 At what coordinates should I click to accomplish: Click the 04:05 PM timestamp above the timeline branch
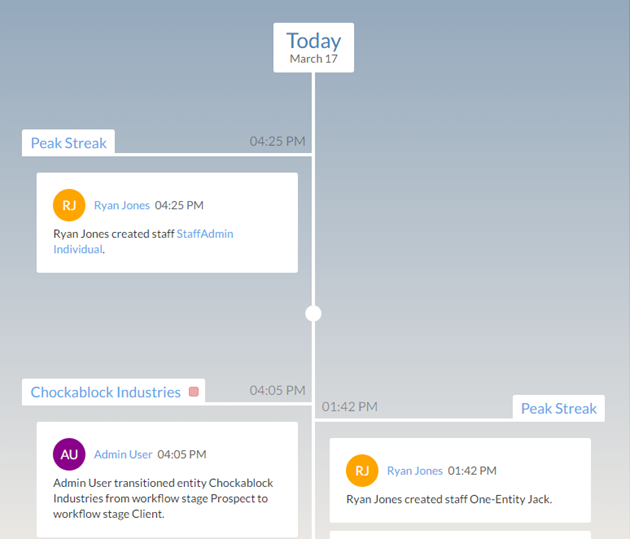(x=277, y=390)
